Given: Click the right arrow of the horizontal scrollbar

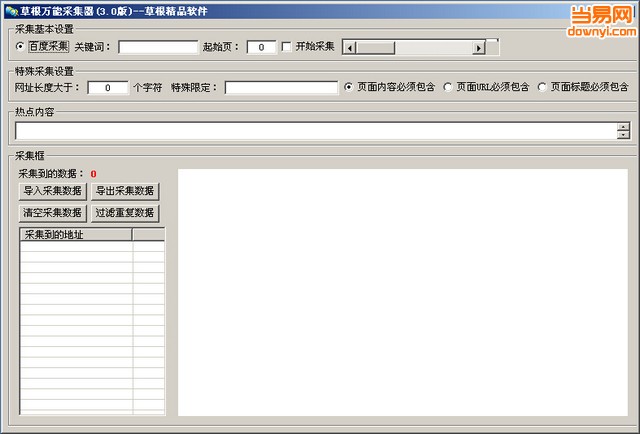Looking at the screenshot, I should (479, 48).
